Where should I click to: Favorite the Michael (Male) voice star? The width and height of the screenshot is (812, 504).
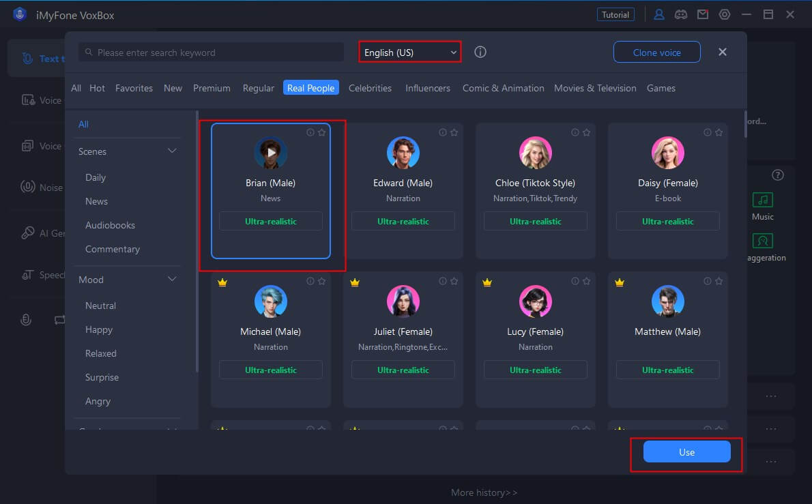pos(321,281)
